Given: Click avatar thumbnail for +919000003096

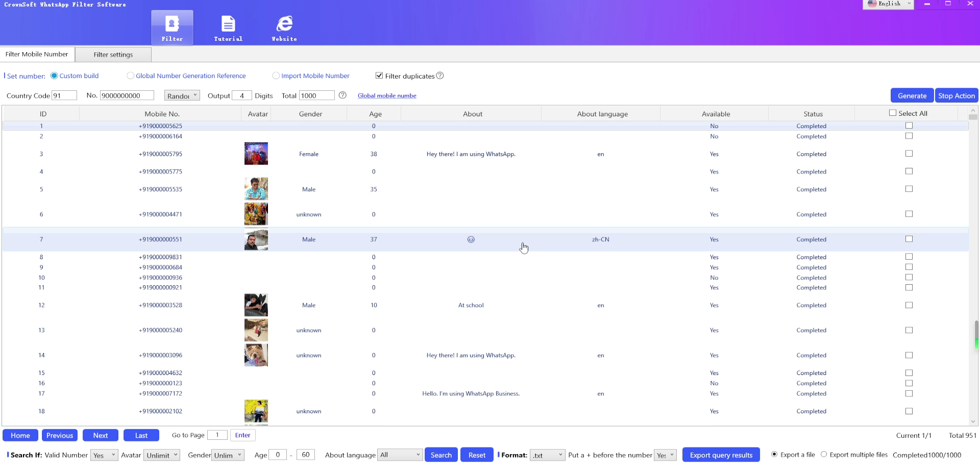Looking at the screenshot, I should 256,355.
